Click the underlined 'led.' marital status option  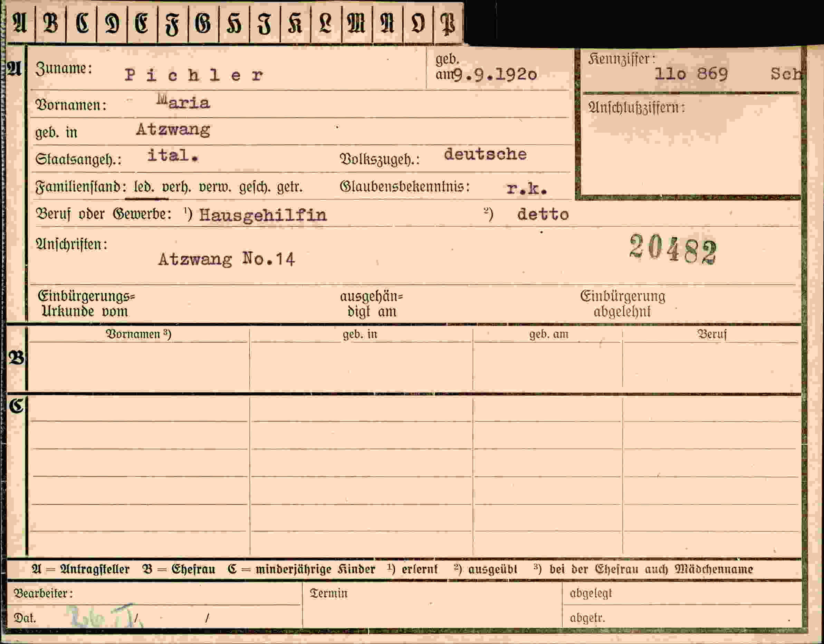[144, 187]
